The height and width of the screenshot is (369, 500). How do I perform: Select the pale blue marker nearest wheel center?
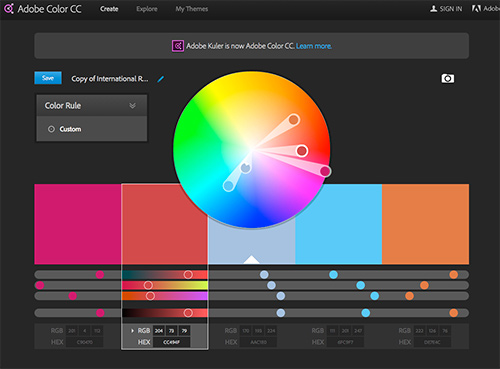[246, 168]
